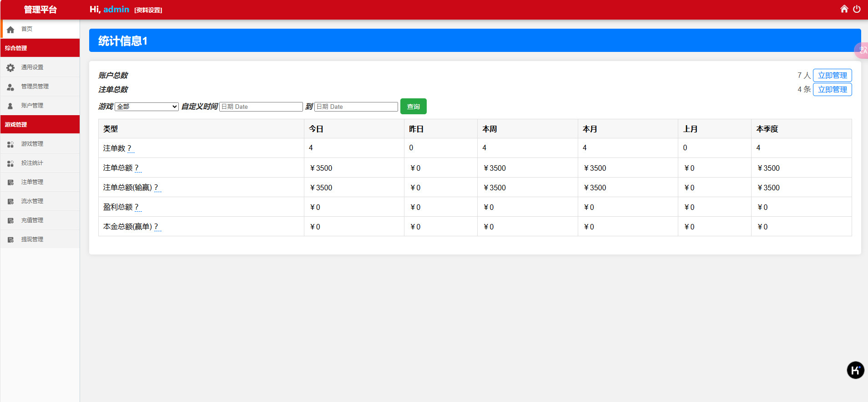
Task: Click the pink translate icon at right edge
Action: coord(862,50)
